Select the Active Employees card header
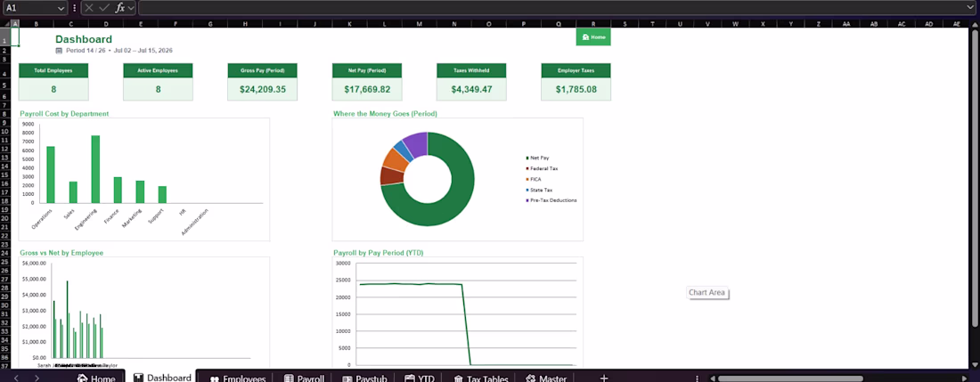Image resolution: width=980 pixels, height=382 pixels. tap(158, 70)
